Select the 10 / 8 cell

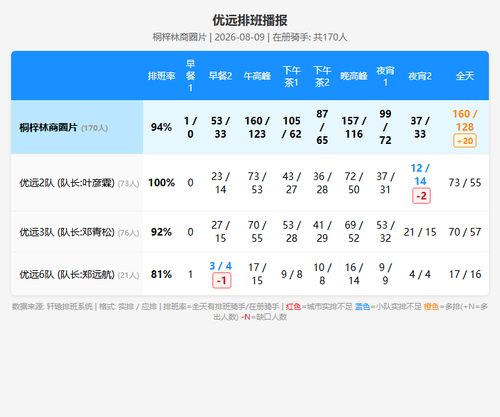[322, 274]
